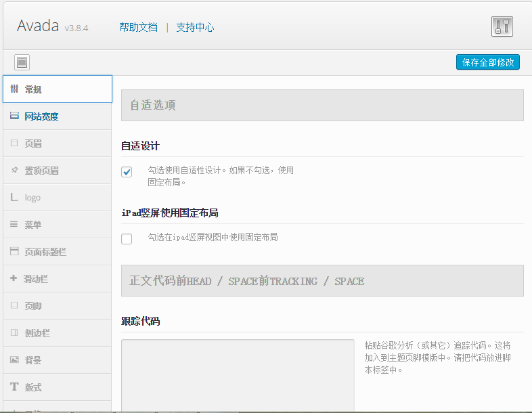Click the 版式 typography T icon
The image size is (532, 413).
click(x=14, y=387)
